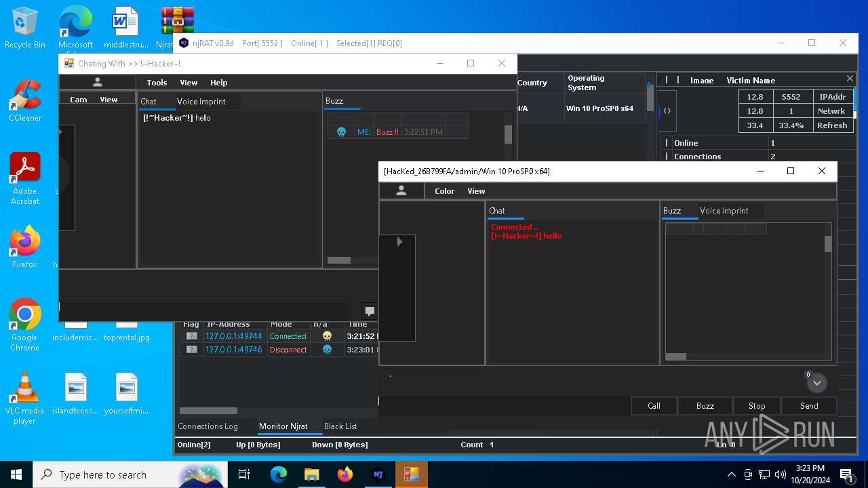868x488 pixels.
Task: Show hidden system tray icons
Action: coord(731,474)
